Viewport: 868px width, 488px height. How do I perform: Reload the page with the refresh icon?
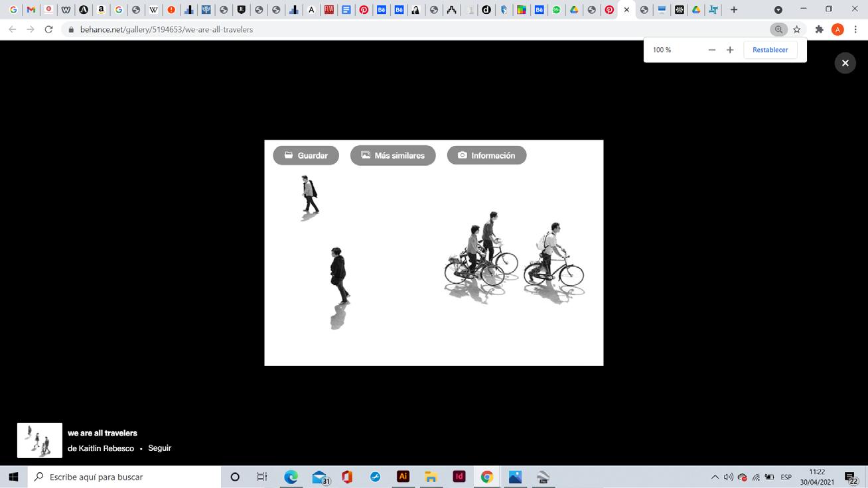pyautogui.click(x=48, y=30)
